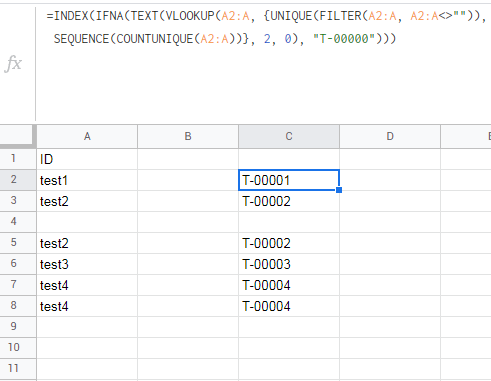Select empty cell B6
Viewport: 491px width, 381px height.
(x=188, y=264)
